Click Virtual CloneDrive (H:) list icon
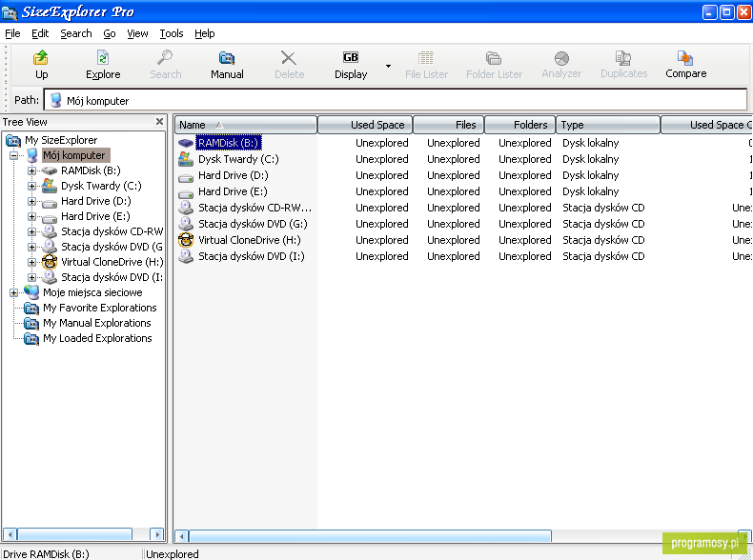Screen dimensions: 753x560 tap(186, 240)
